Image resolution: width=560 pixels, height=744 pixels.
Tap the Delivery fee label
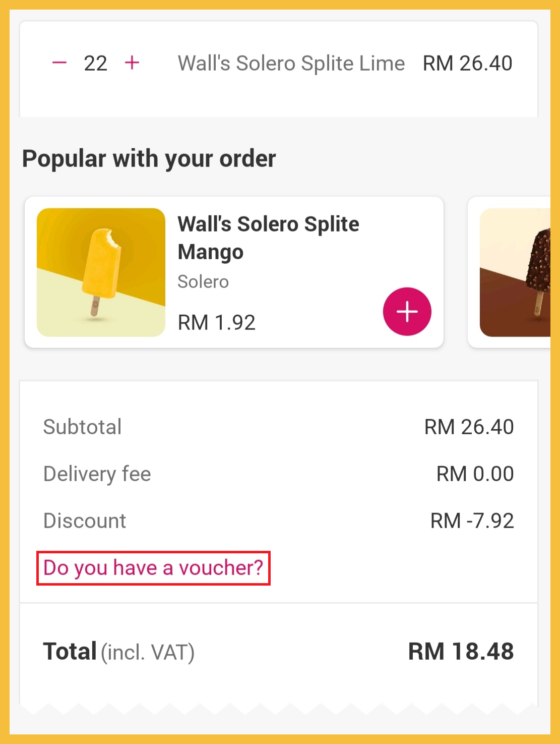pyautogui.click(x=97, y=474)
